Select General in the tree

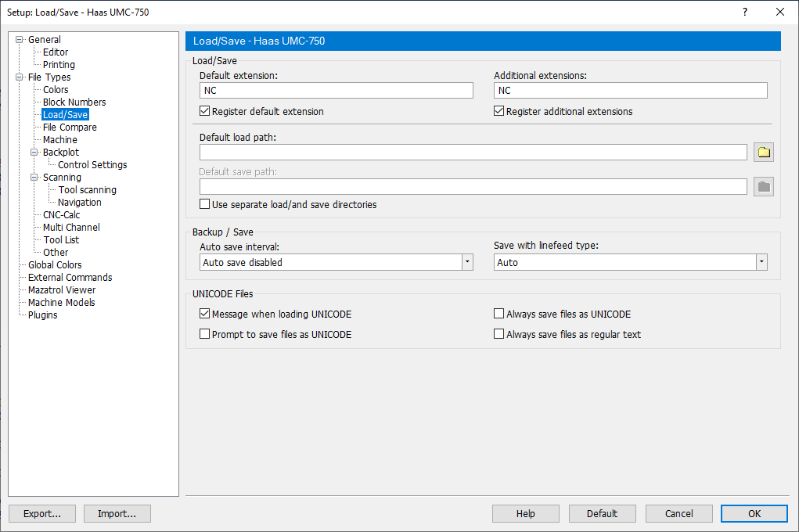click(x=45, y=39)
